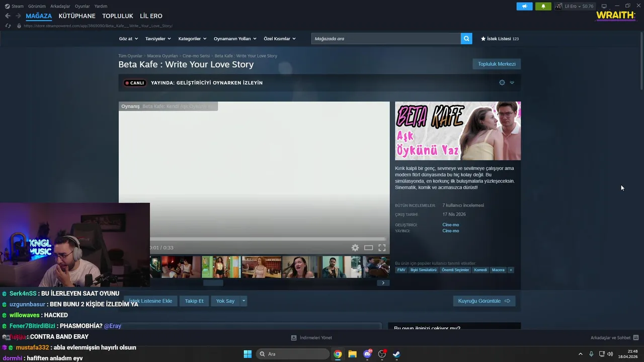Enter fullscreen on the trailer video
Screen dimensions: 644x362
(382, 248)
